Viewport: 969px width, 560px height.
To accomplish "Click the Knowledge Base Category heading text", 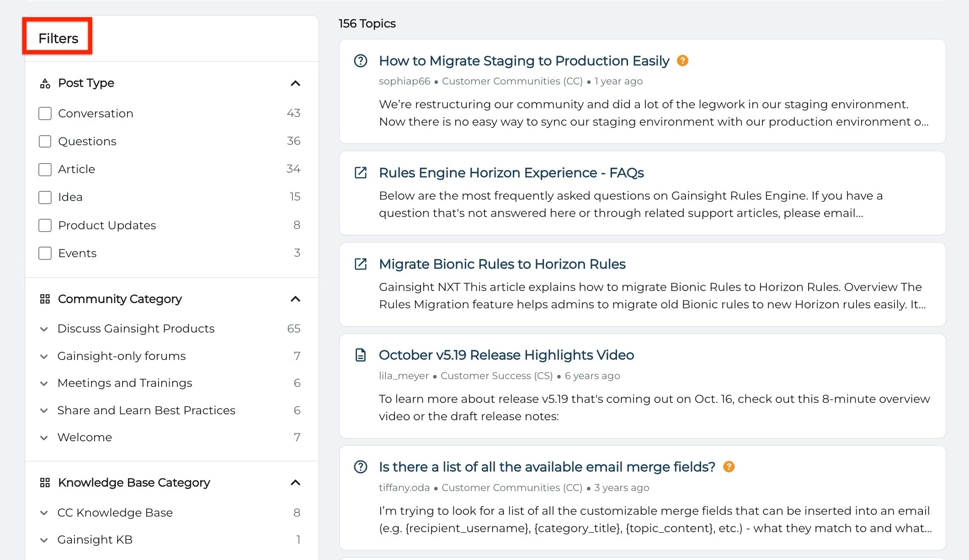I will point(134,483).
